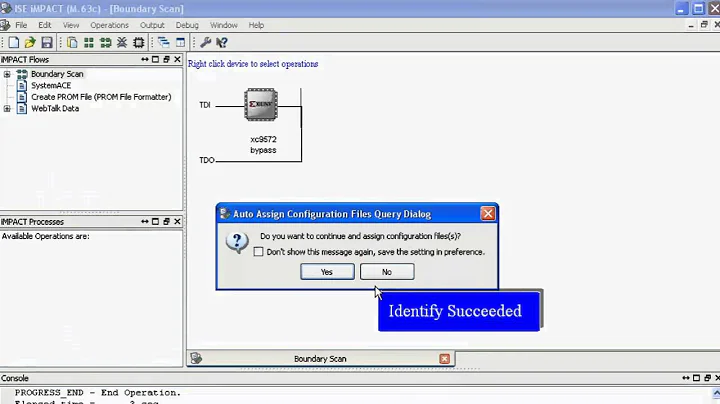Open the File menu
720x404 pixels.
21,25
